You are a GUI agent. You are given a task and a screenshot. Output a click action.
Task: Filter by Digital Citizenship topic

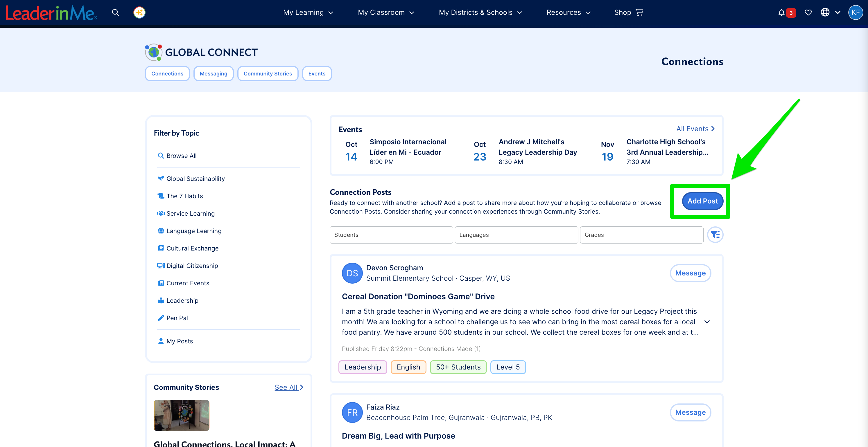click(188, 266)
